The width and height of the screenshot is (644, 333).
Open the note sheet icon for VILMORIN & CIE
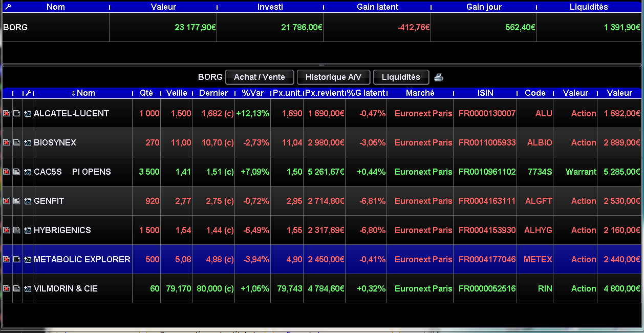click(x=17, y=288)
